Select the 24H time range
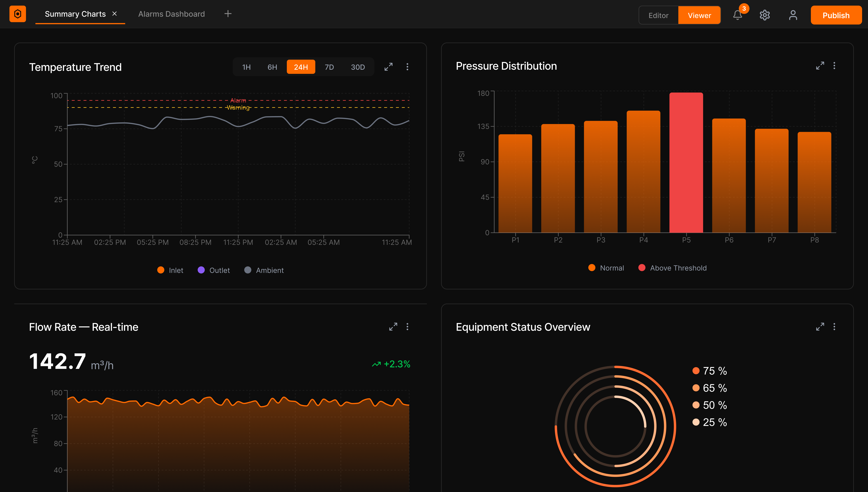 pyautogui.click(x=301, y=67)
